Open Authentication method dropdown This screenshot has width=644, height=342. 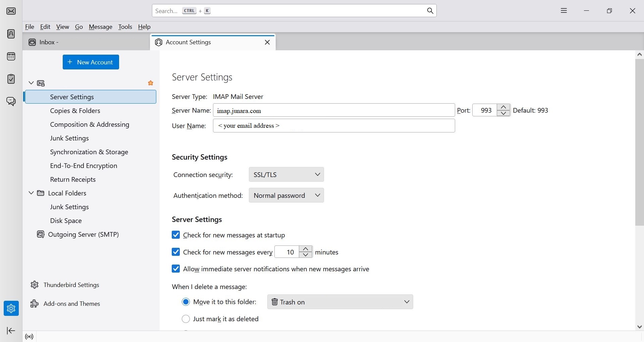coord(286,195)
